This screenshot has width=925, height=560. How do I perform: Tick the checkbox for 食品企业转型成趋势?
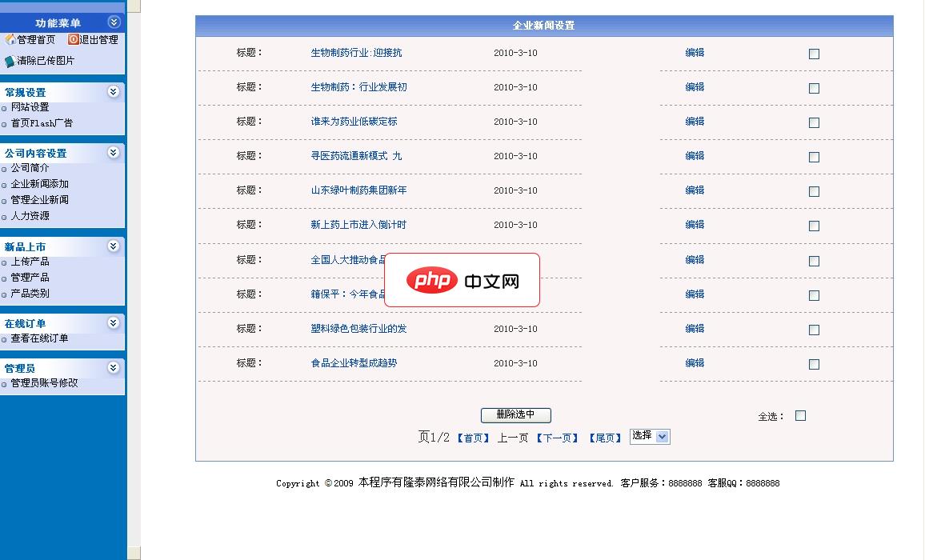pos(814,363)
